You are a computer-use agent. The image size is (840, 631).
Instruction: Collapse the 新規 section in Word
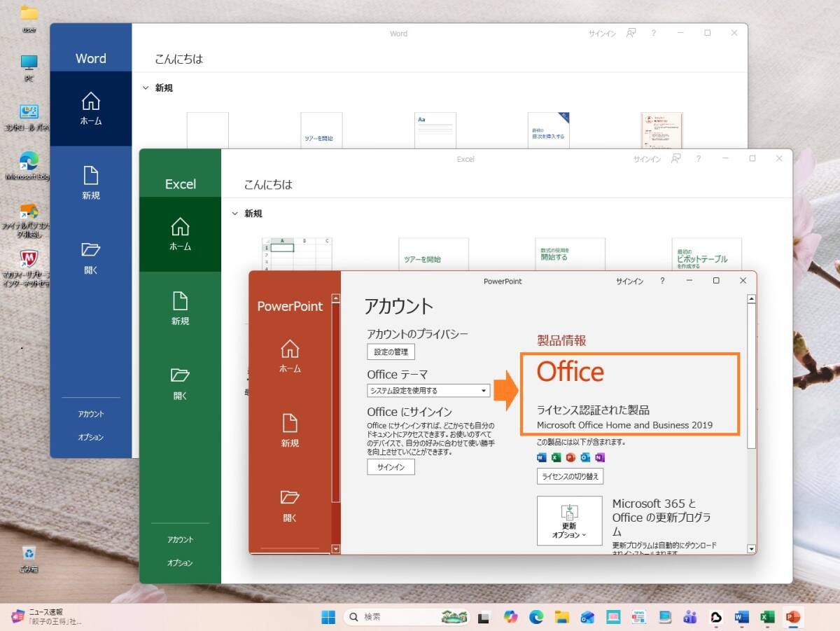[146, 88]
